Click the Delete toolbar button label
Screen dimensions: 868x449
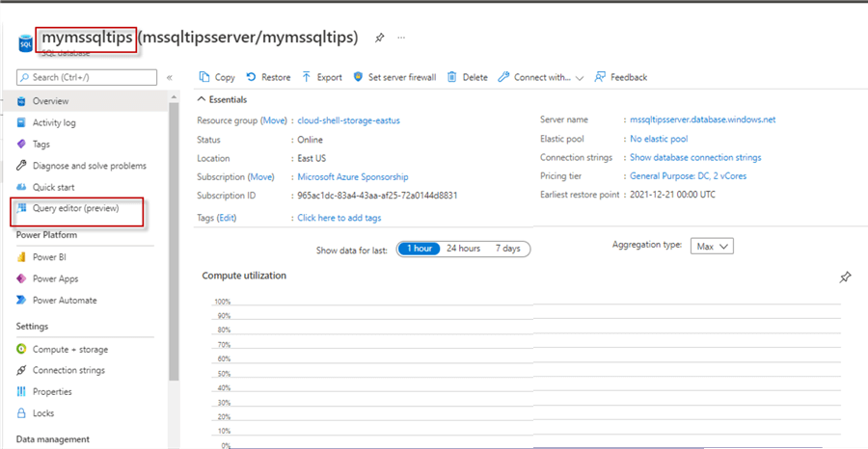point(475,77)
